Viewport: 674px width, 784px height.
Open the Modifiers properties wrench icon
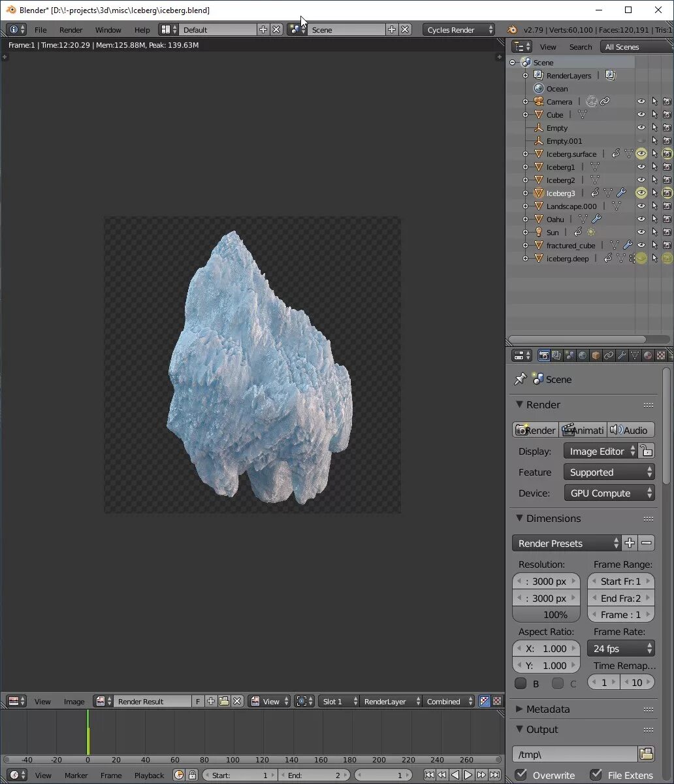pyautogui.click(x=622, y=355)
